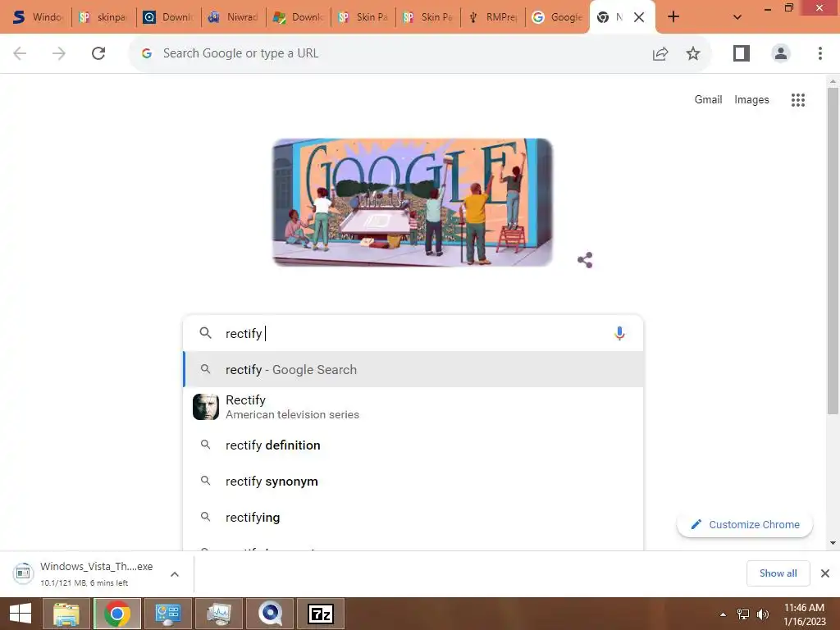Start voice search with the microphone

click(619, 333)
